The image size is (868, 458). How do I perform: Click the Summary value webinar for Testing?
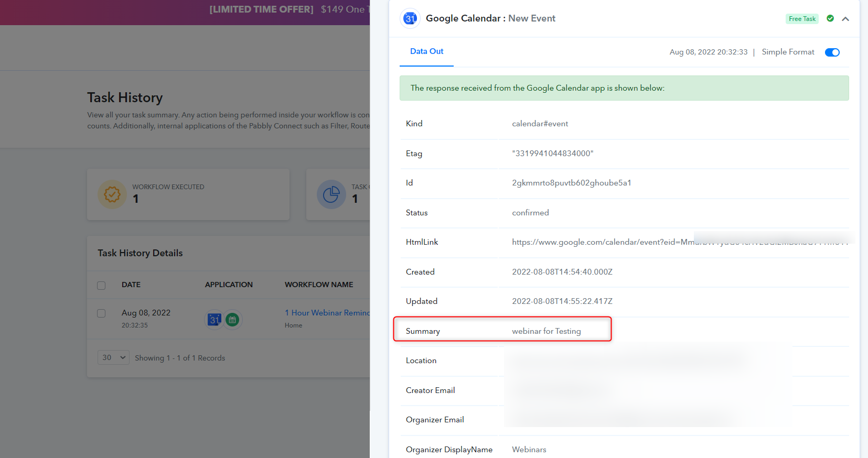(x=546, y=331)
